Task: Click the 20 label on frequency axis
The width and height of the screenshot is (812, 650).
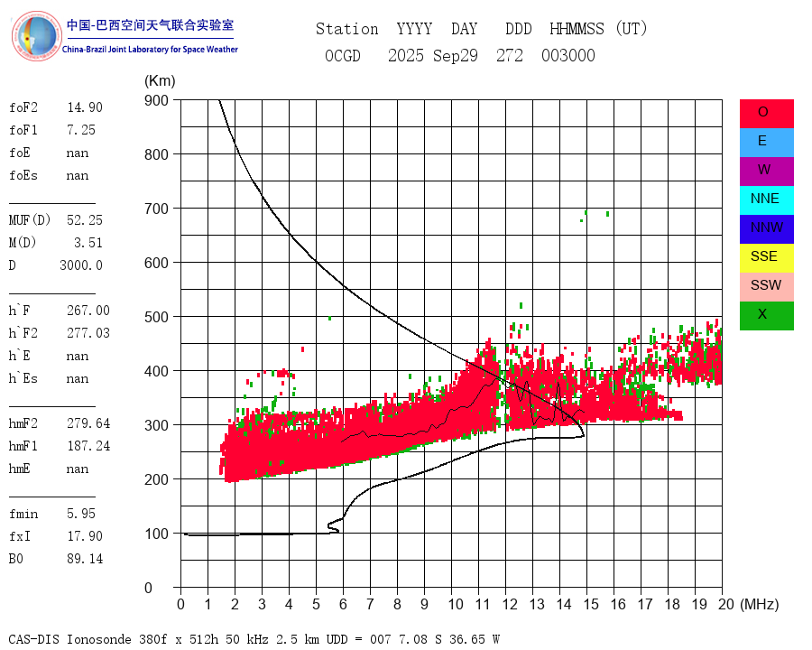Action: pyautogui.click(x=726, y=604)
